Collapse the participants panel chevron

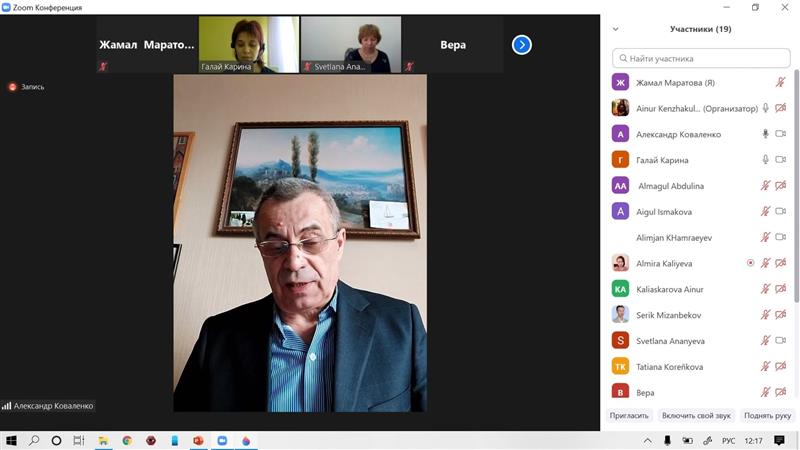615,30
